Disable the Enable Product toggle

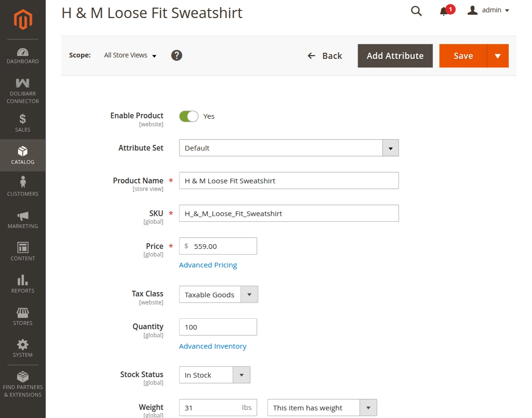click(x=189, y=116)
